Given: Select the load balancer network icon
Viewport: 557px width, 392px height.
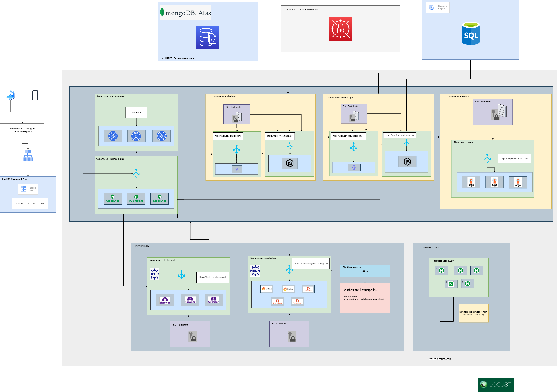Looking at the screenshot, I should tap(28, 155).
